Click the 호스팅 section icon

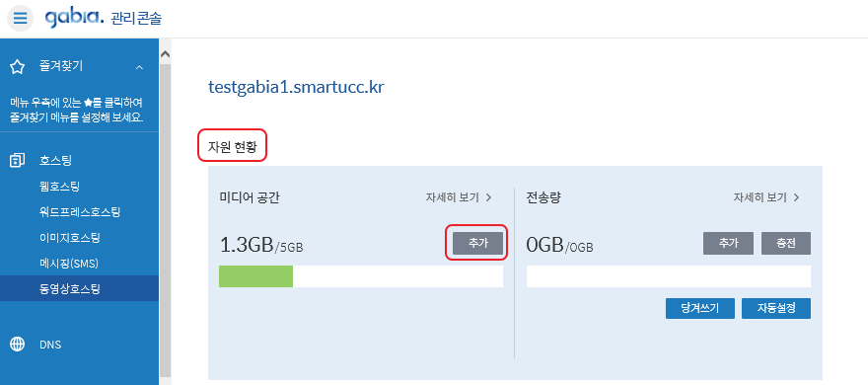pos(18,161)
